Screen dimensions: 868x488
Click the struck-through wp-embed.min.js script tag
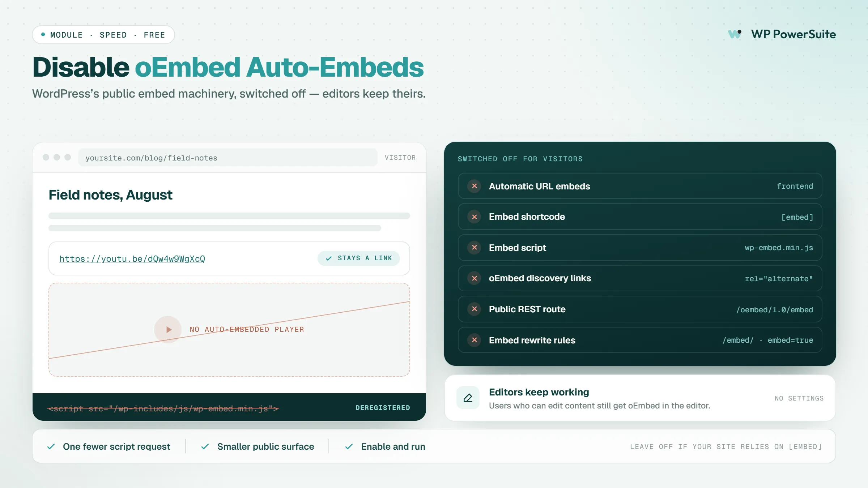[163, 408]
